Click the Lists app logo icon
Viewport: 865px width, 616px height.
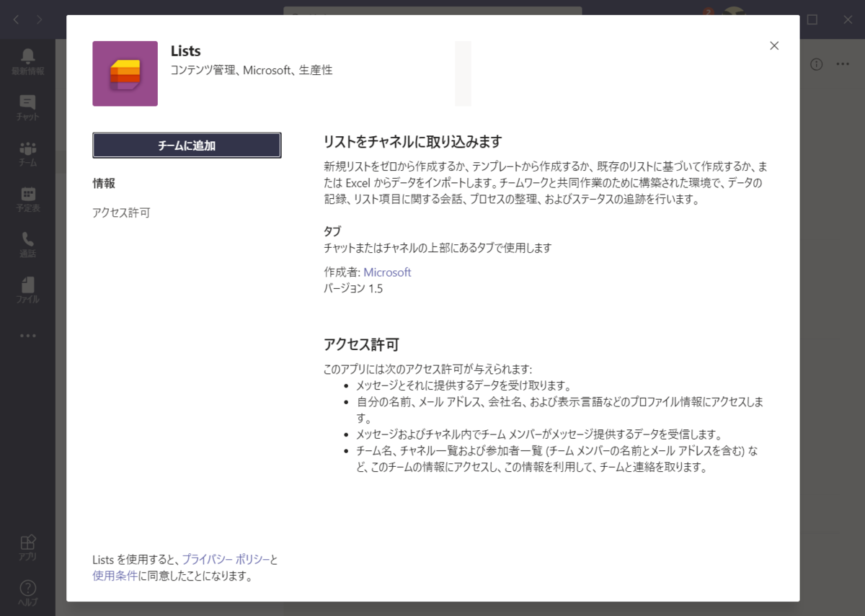pos(125,73)
